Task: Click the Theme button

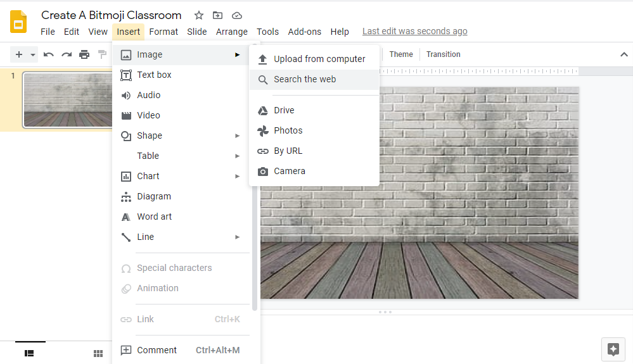Action: click(x=401, y=54)
